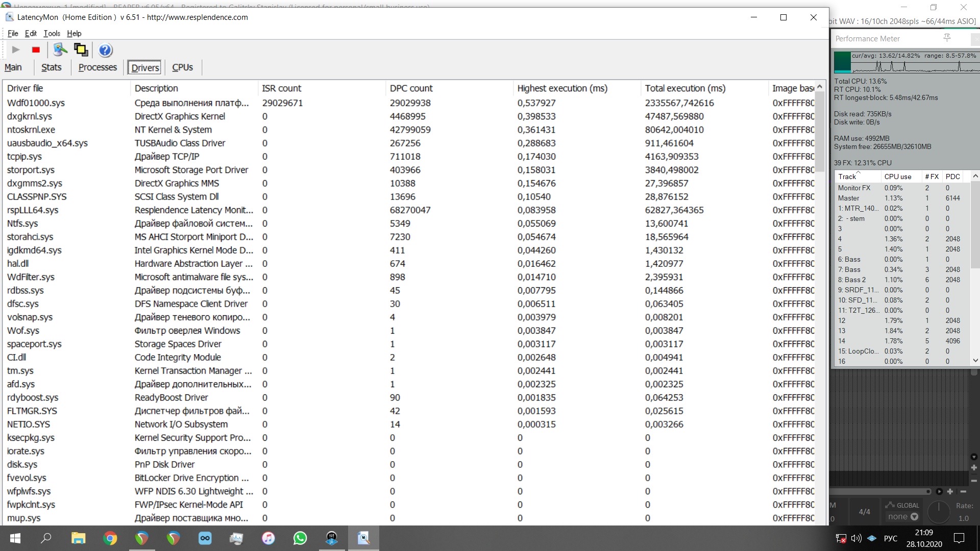Open WhatsApp from the taskbar
This screenshot has width=980, height=551.
(300, 538)
